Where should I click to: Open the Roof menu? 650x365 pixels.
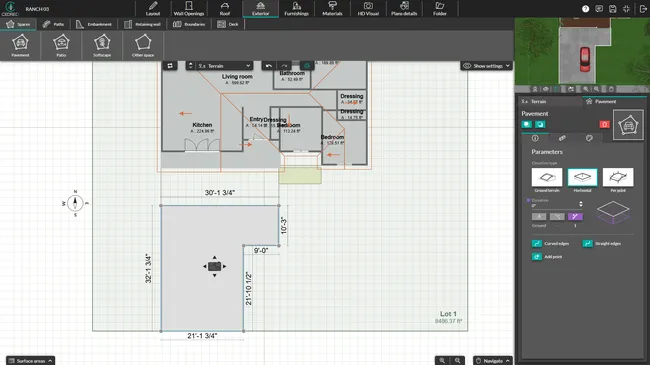coord(225,8)
